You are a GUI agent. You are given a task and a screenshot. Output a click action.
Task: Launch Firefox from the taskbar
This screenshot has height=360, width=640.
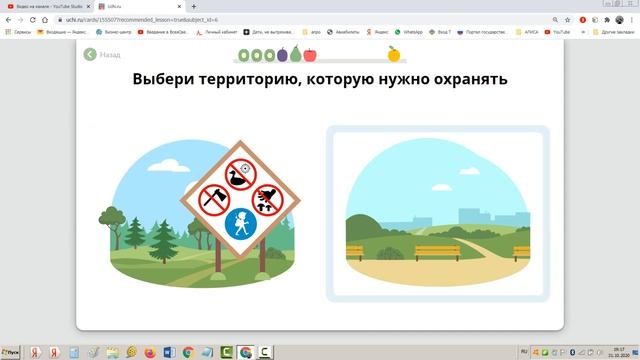(150, 352)
